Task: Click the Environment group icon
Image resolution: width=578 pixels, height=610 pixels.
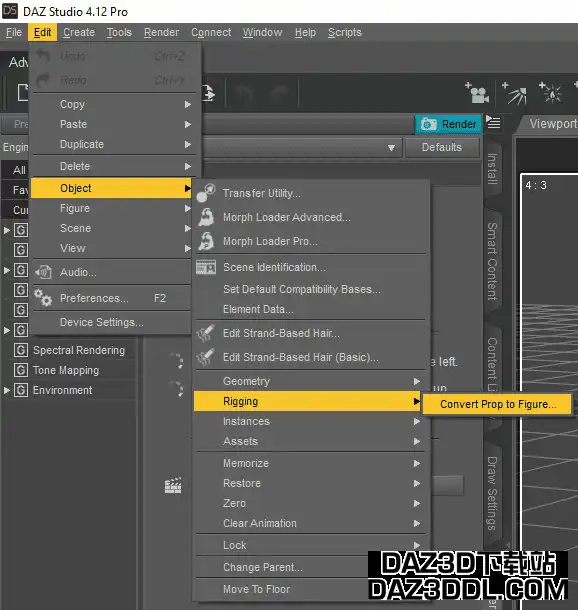Action: (21, 390)
